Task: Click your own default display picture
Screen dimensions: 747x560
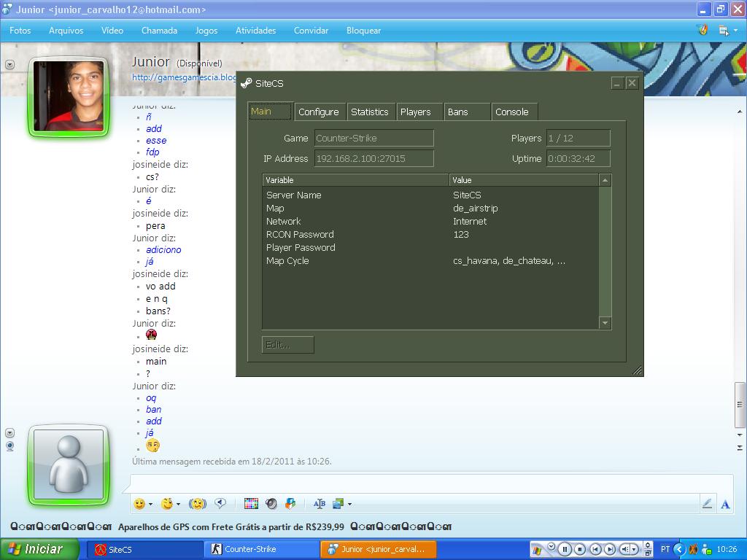Action: coord(69,465)
